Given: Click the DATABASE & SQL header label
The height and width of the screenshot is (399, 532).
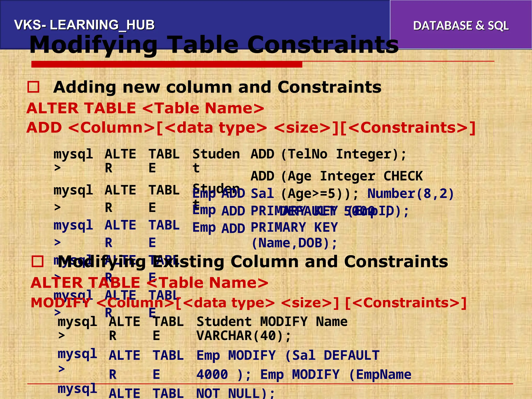Looking at the screenshot, I should point(461,26).
